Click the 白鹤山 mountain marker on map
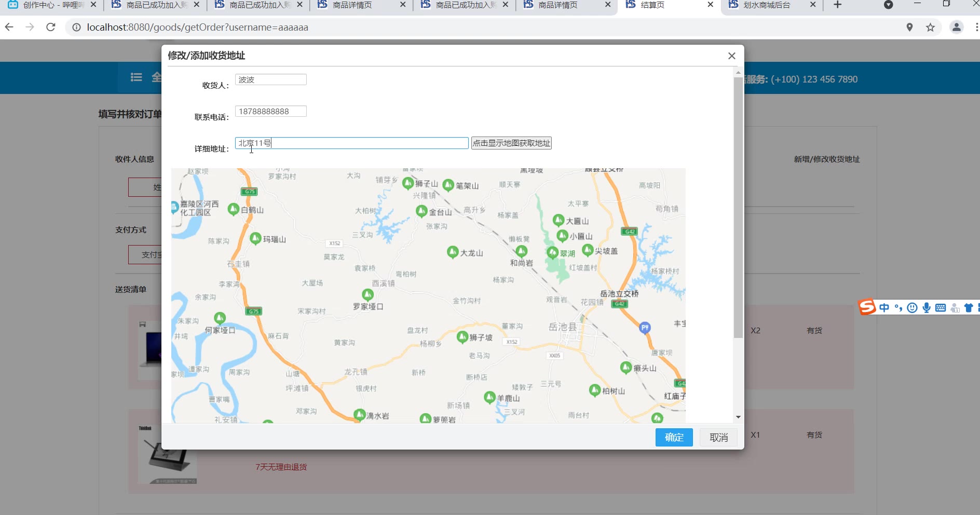 pyautogui.click(x=234, y=209)
